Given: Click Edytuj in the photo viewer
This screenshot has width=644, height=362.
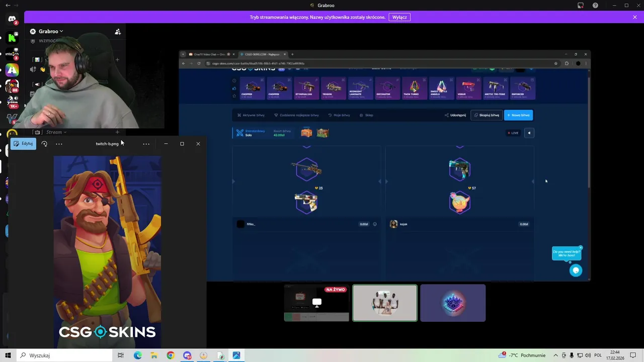Looking at the screenshot, I should click(23, 144).
